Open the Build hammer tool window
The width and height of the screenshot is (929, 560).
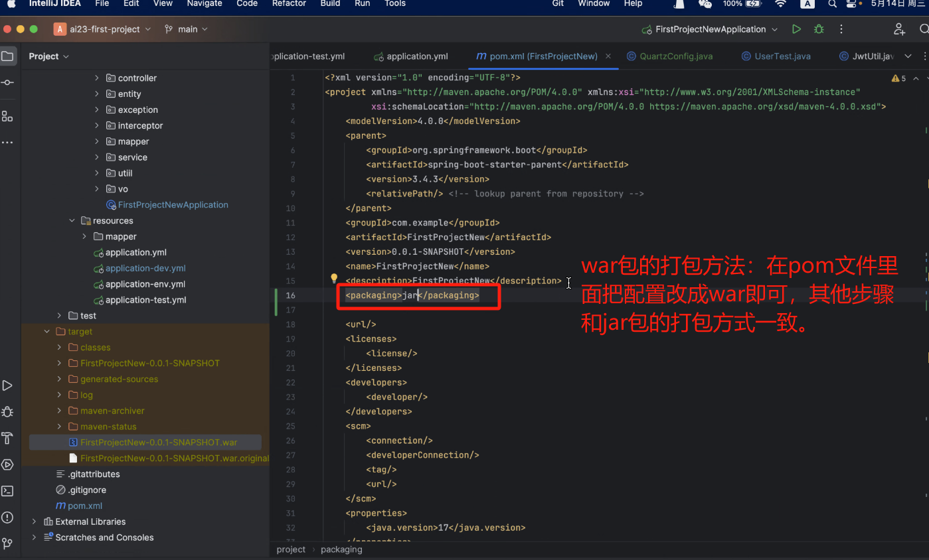pyautogui.click(x=7, y=438)
